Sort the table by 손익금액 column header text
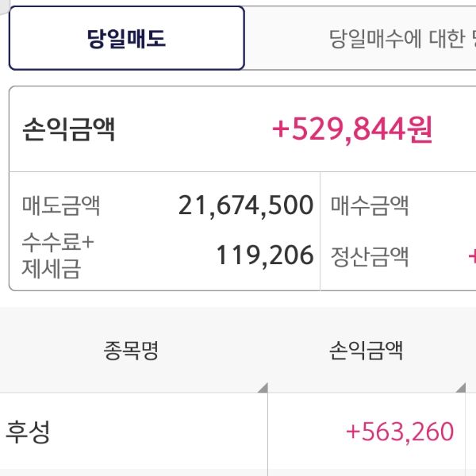Viewport: 476px width, 476px height. tap(366, 351)
